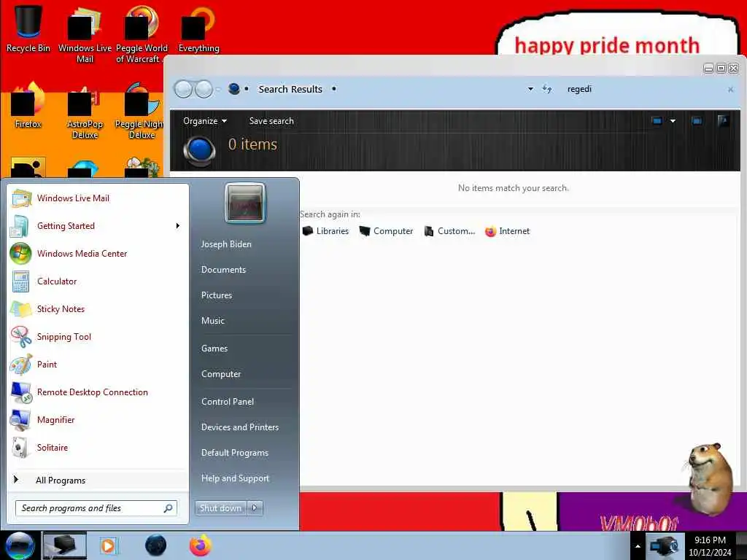This screenshot has width=747, height=560.
Task: Open Games from Start menu
Action: (x=214, y=348)
